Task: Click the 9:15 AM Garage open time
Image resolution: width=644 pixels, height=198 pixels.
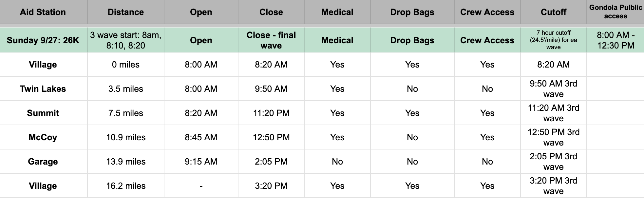Action: click(201, 162)
